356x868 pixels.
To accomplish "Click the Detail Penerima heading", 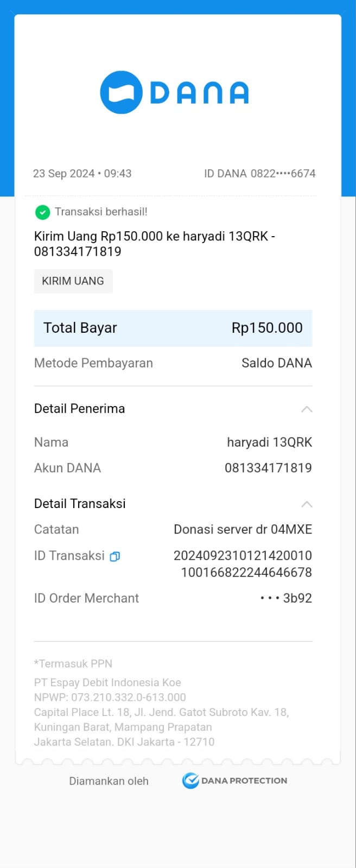I will (80, 409).
